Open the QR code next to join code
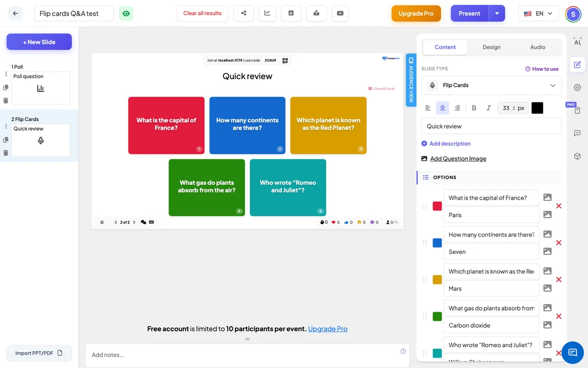The width and height of the screenshot is (588, 368). [285, 60]
